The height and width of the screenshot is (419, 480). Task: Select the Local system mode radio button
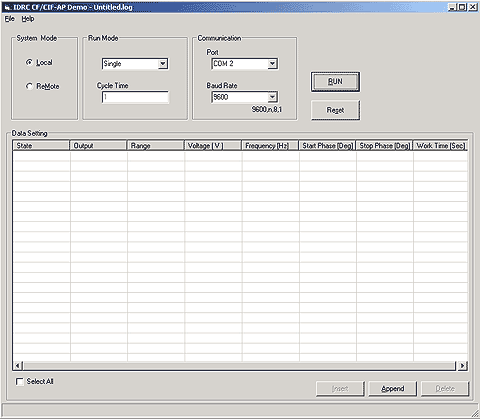point(29,62)
